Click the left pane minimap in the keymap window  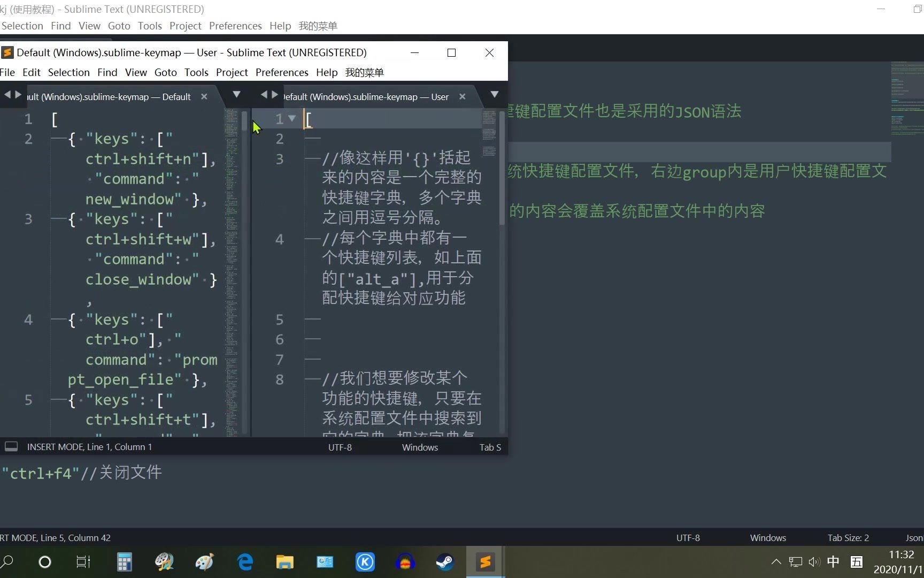pos(231,272)
